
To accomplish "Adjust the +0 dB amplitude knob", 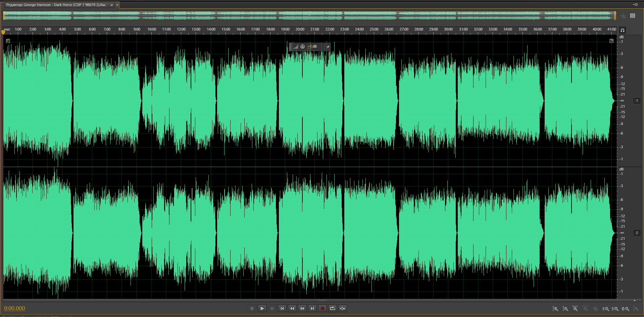I will click(302, 47).
